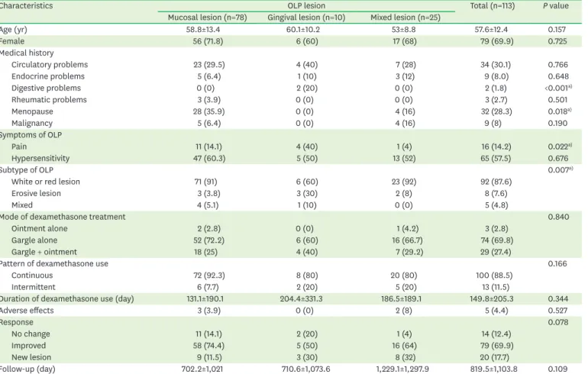Click the P value '0.157'
Image resolution: width=588 pixels, height=374 pixels.
click(557, 30)
